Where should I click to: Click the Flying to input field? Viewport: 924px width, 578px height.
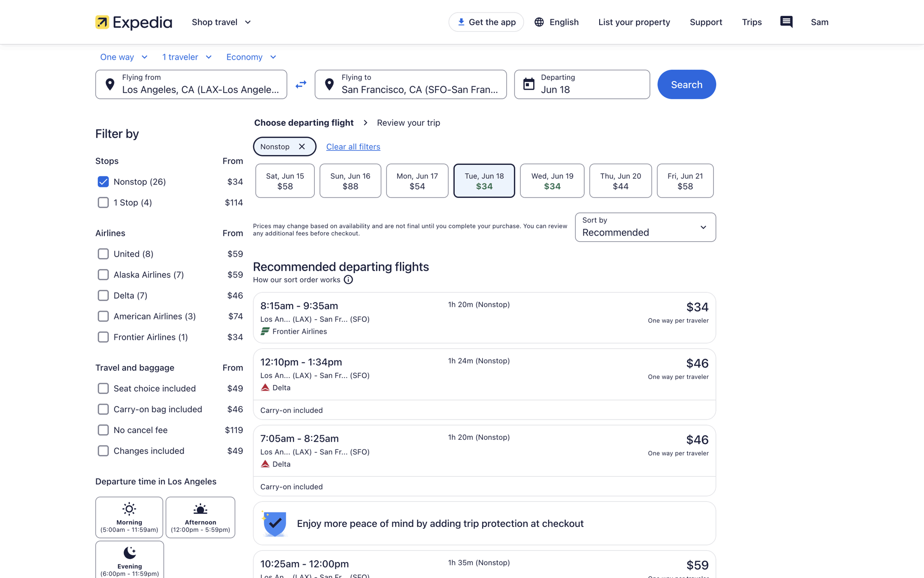pyautogui.click(x=411, y=84)
